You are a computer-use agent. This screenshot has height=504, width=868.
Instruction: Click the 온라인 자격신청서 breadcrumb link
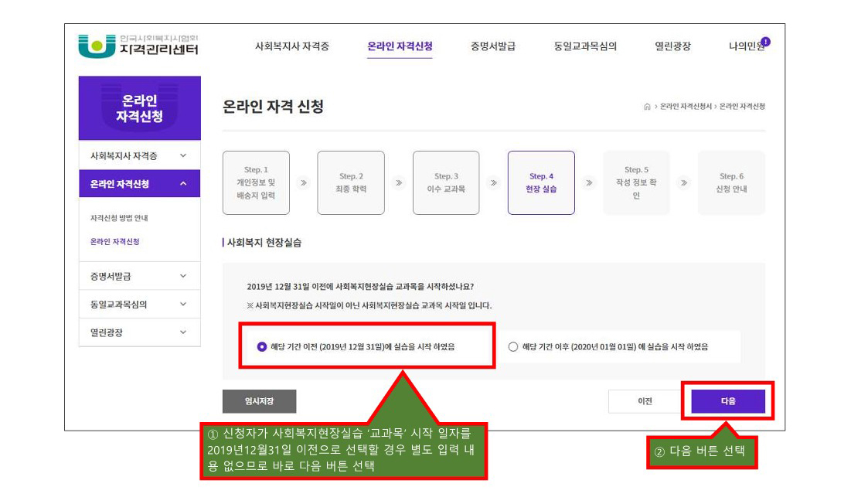686,107
